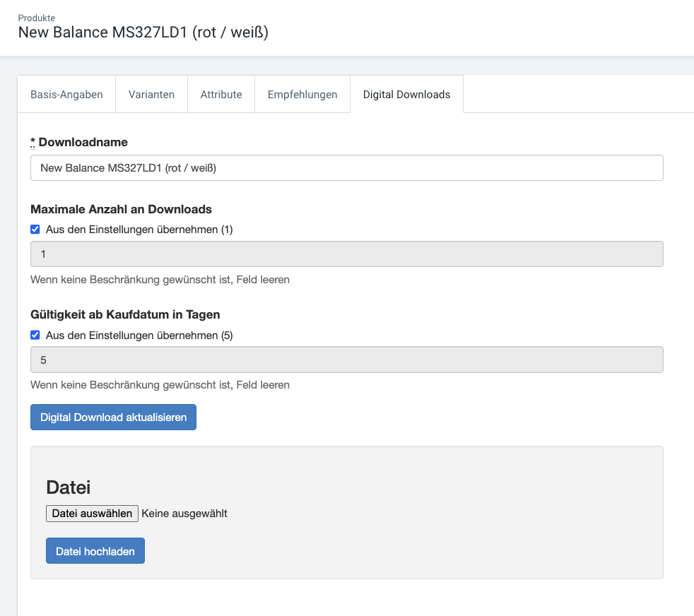Click the validity days field showing 5
The image size is (694, 616).
pos(346,360)
